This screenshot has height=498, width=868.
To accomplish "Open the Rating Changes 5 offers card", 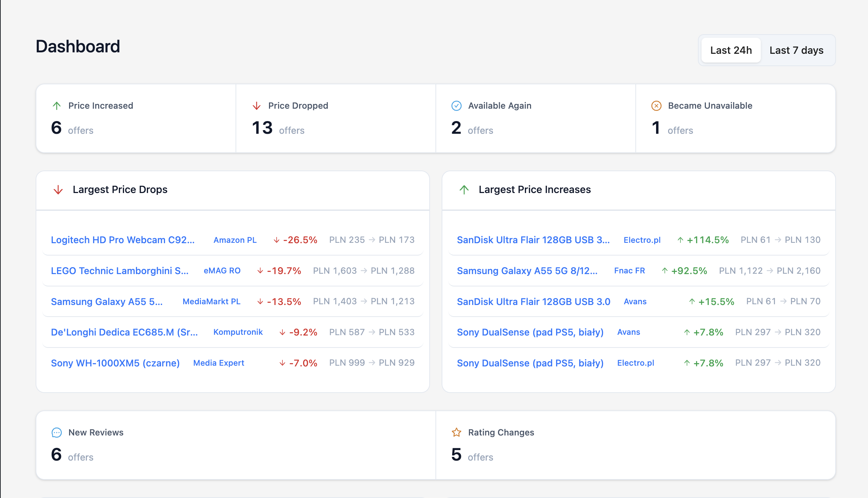I will [x=635, y=445].
